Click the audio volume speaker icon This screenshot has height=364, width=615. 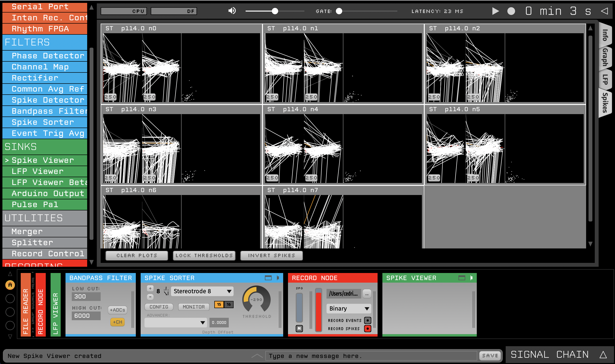click(232, 11)
